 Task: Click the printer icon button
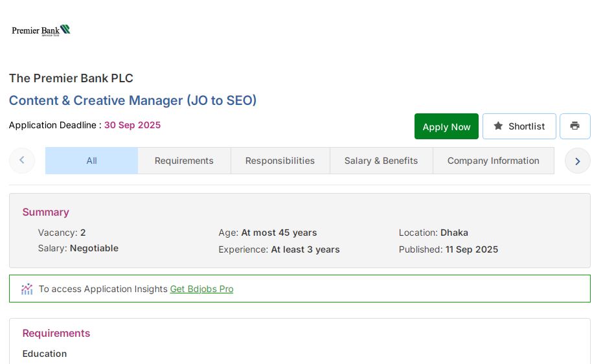click(575, 126)
